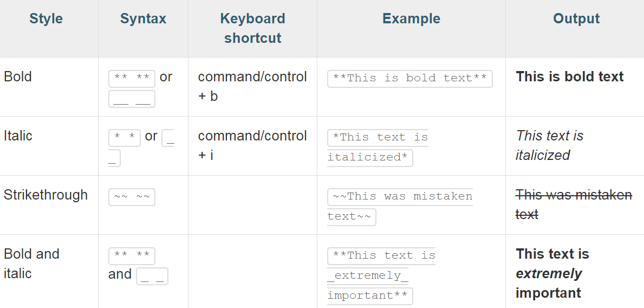Image resolution: width=644 pixels, height=308 pixels.
Task: Click the bold 'This is bold text' output
Action: 570,76
